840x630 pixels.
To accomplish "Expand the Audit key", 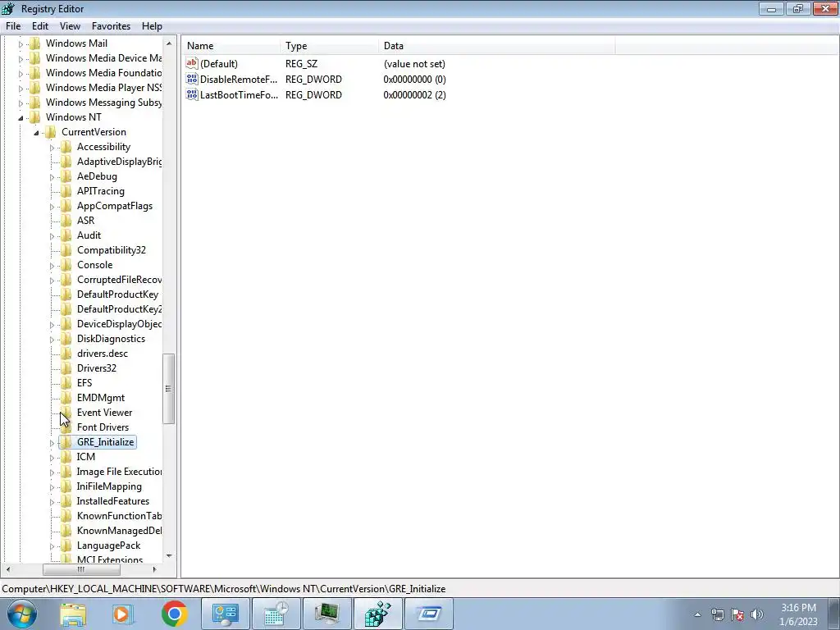I will pyautogui.click(x=52, y=235).
